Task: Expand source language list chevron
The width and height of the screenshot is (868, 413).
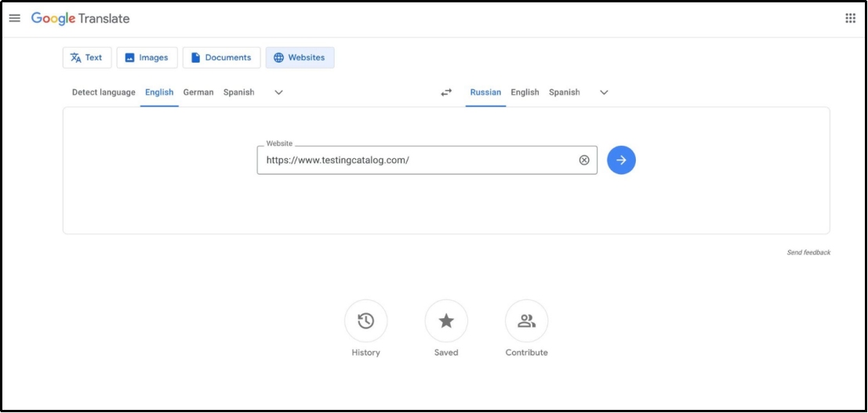Action: tap(278, 92)
